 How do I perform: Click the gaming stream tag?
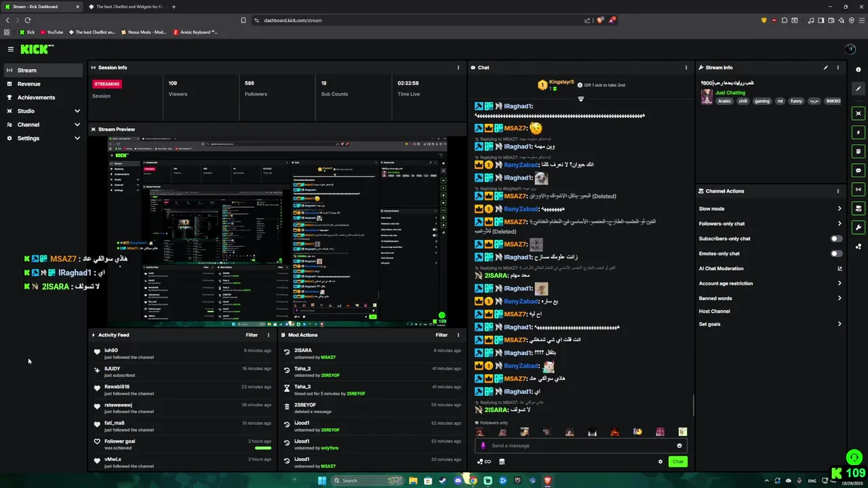pos(762,101)
